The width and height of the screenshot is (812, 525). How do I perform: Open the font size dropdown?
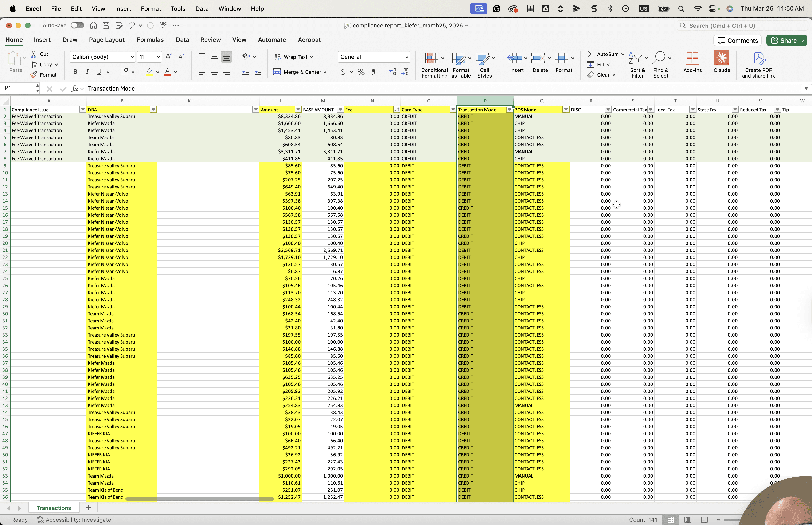click(x=158, y=57)
